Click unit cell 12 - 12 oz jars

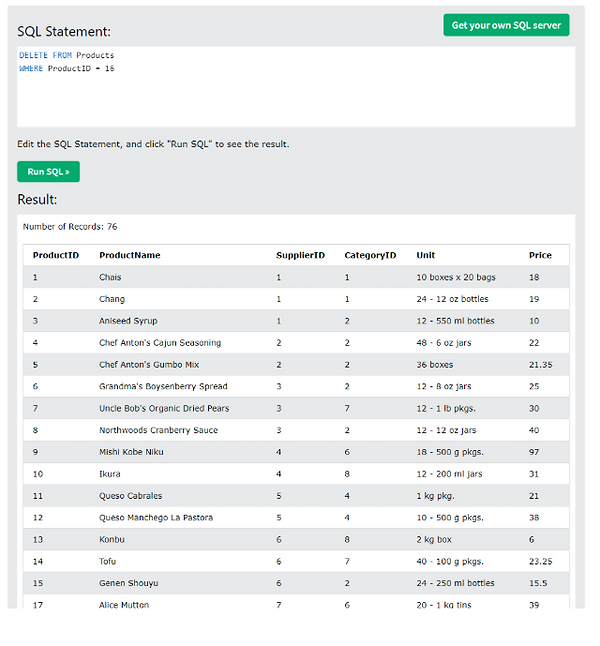point(446,430)
